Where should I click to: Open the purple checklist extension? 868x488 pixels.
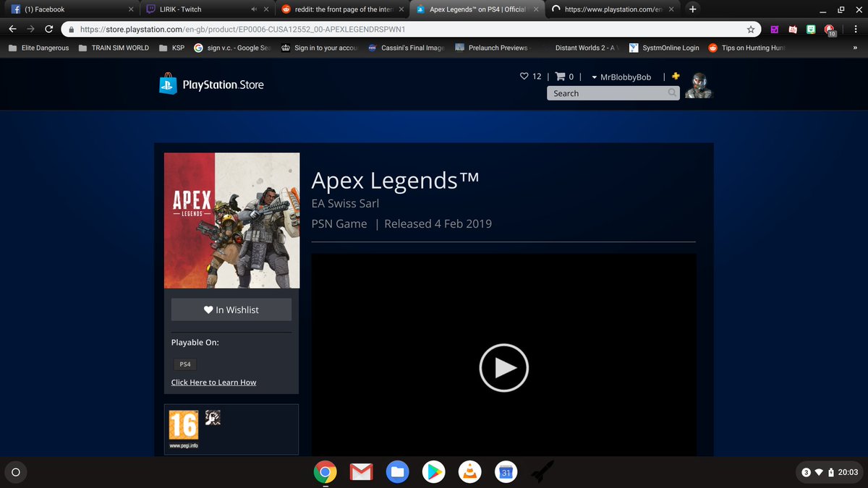pyautogui.click(x=774, y=30)
